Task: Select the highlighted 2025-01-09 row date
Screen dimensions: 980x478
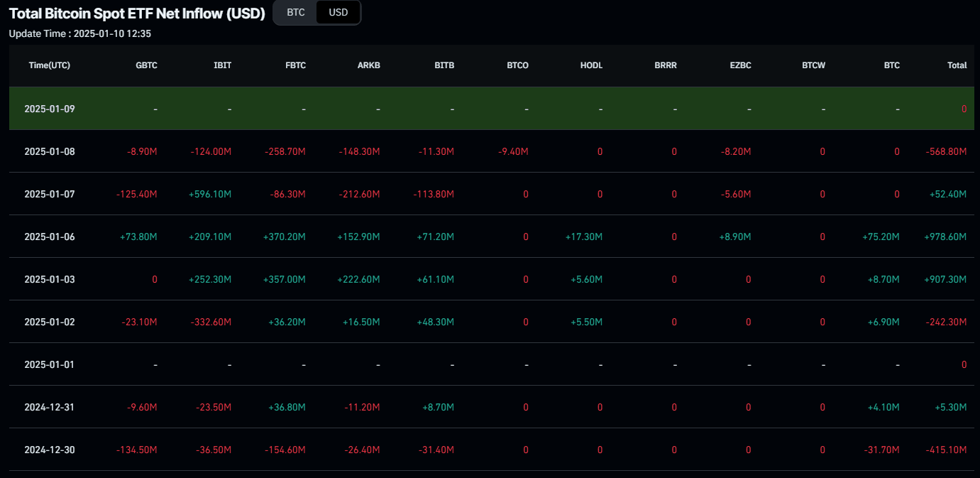Action: [x=50, y=109]
